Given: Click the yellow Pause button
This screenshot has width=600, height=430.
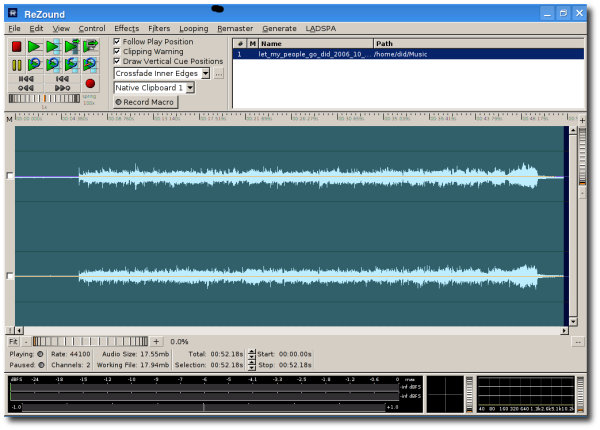Looking at the screenshot, I should pos(16,65).
